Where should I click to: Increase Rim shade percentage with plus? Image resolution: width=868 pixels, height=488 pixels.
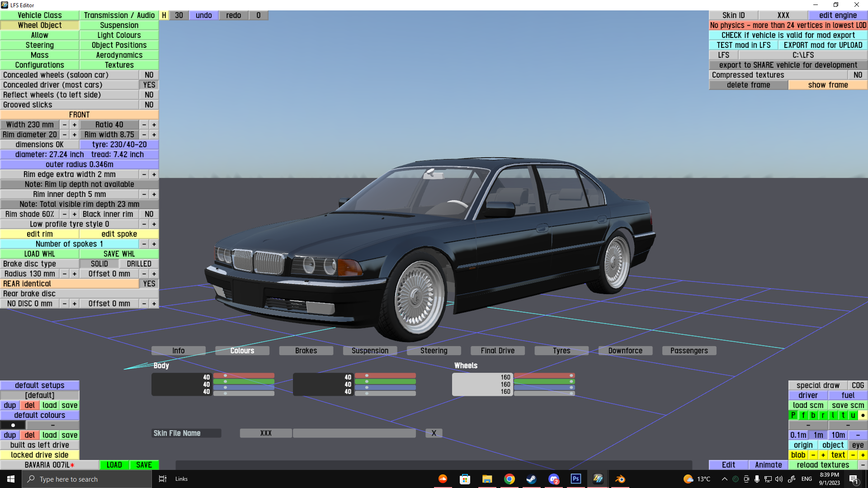75,214
